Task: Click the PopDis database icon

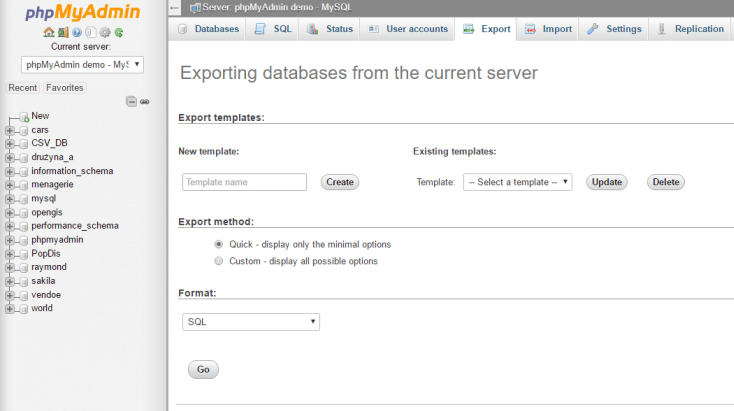Action: tap(23, 254)
